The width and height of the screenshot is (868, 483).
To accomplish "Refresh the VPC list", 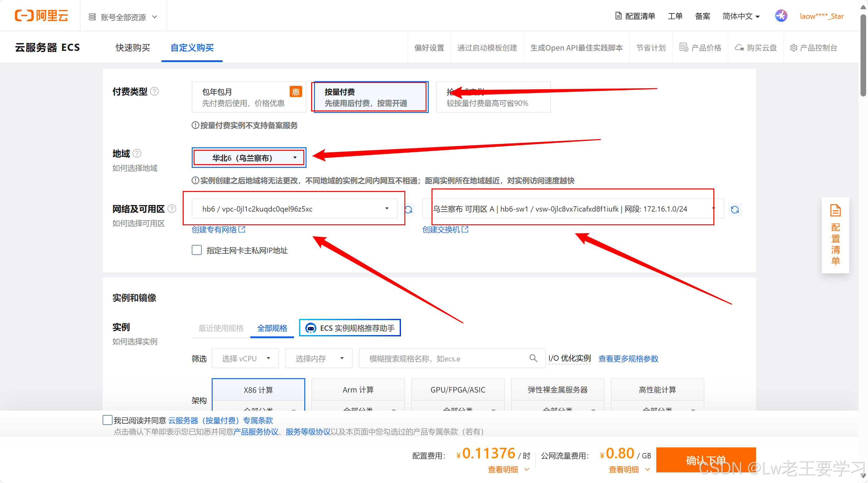I will click(x=409, y=209).
